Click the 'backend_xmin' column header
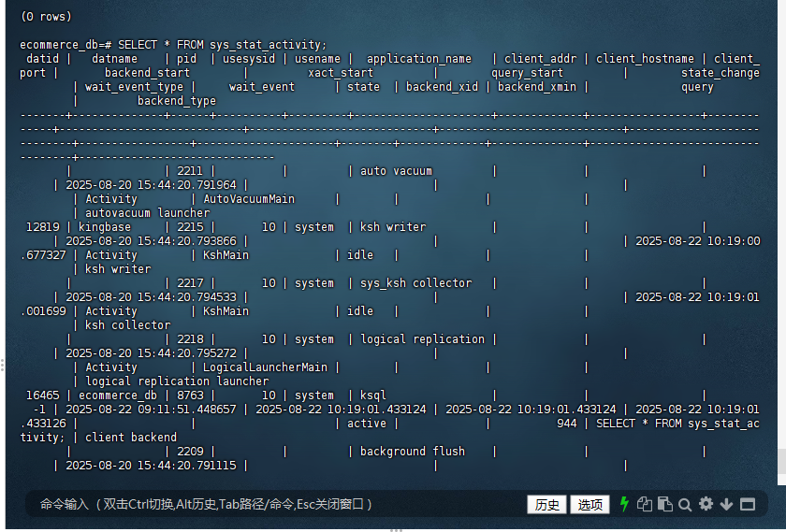 pos(537,87)
